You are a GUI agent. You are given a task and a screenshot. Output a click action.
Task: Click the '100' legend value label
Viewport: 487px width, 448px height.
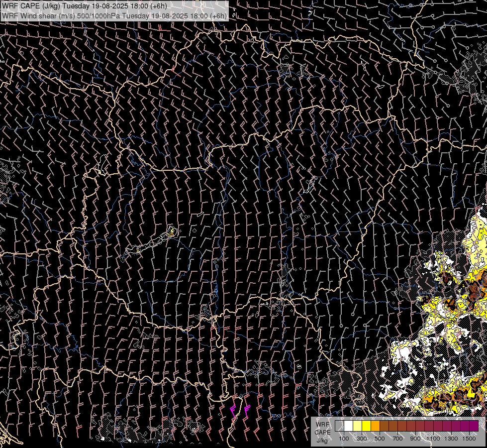click(x=344, y=439)
